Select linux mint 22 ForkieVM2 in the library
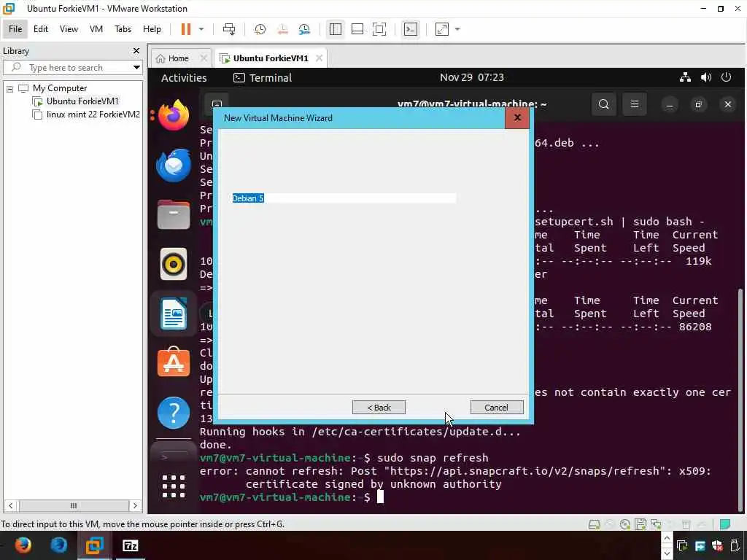The height and width of the screenshot is (560, 747). click(93, 114)
